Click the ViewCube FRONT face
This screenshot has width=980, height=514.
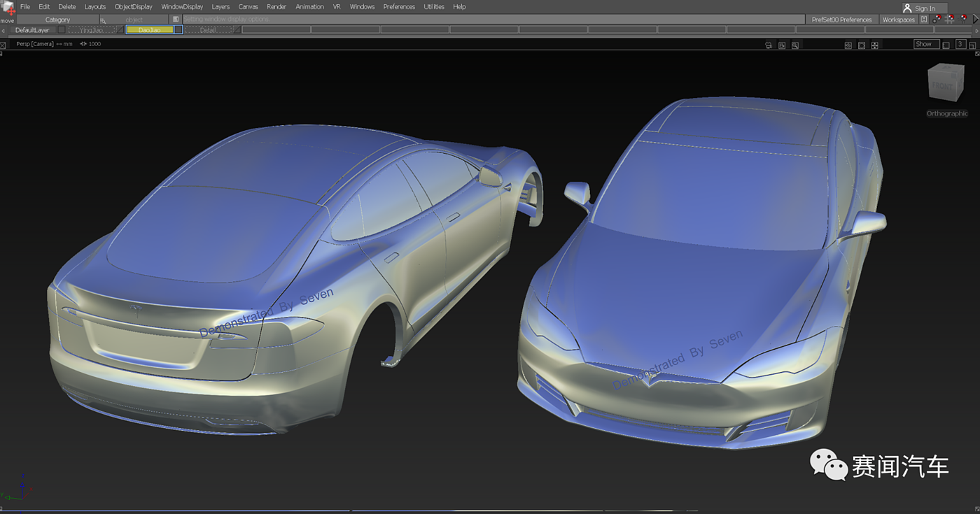pyautogui.click(x=942, y=85)
